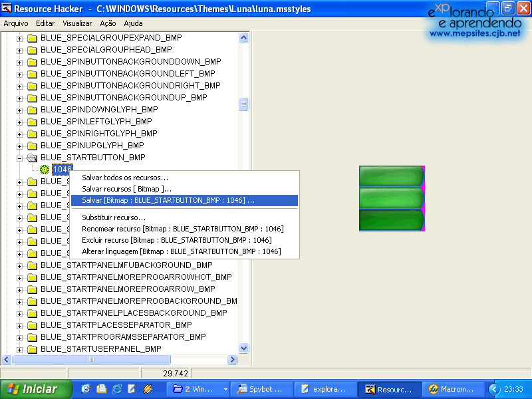This screenshot has height=399, width=532.
Task: Click the folder icon for BLUE_STARTPANELMOREPROGARROWHOT_BMP
Action: pos(32,277)
